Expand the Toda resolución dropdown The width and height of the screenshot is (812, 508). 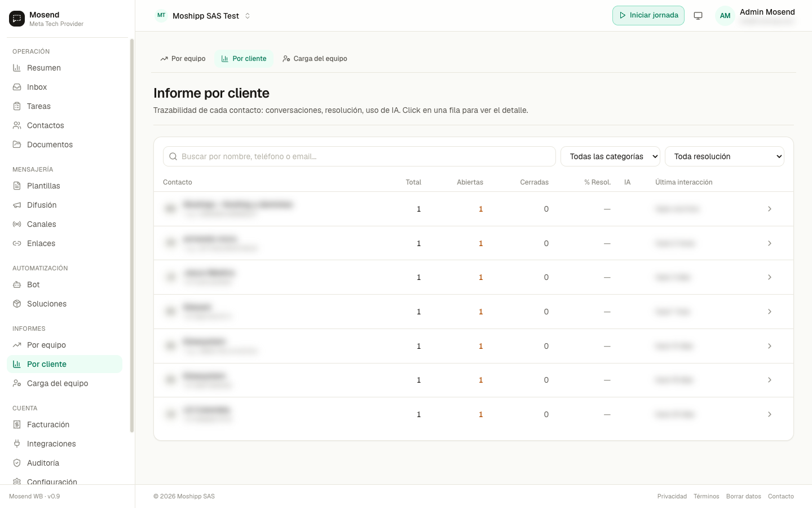pos(725,156)
